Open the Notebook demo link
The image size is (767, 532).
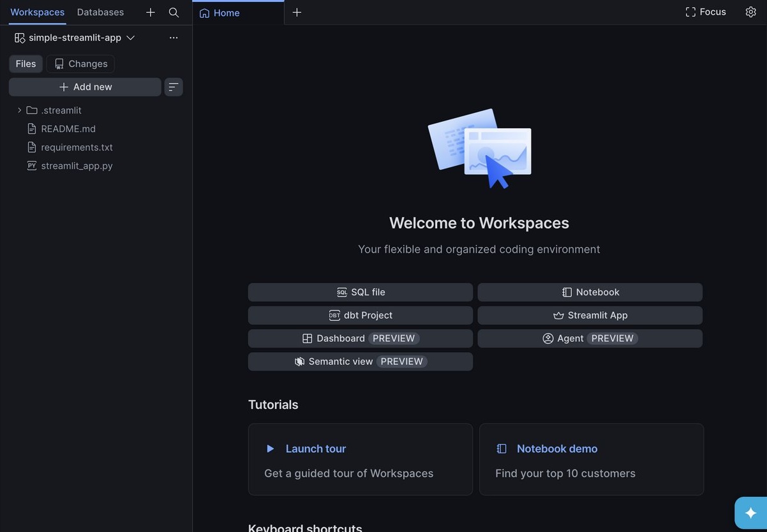(557, 448)
